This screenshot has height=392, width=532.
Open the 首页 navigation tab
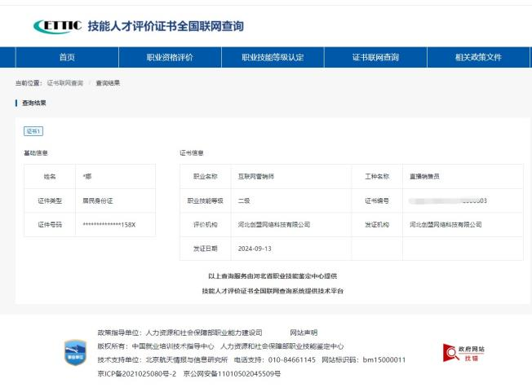pos(67,57)
